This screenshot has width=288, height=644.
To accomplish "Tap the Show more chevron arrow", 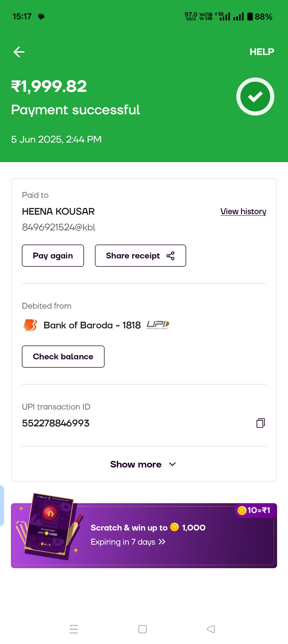I will [173, 465].
